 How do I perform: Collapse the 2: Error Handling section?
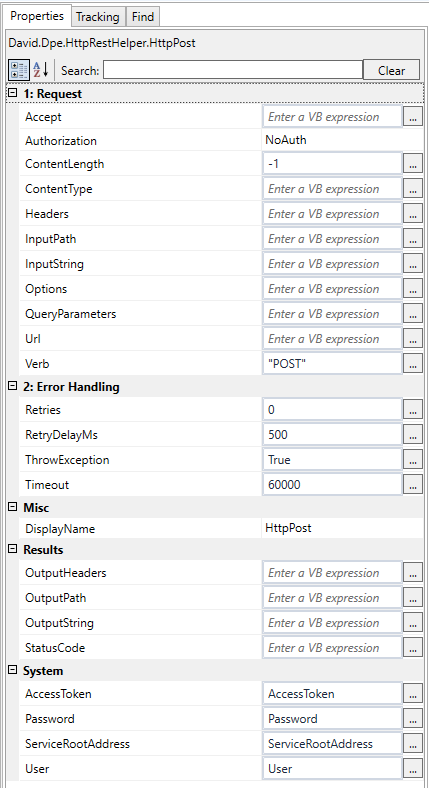point(13,386)
